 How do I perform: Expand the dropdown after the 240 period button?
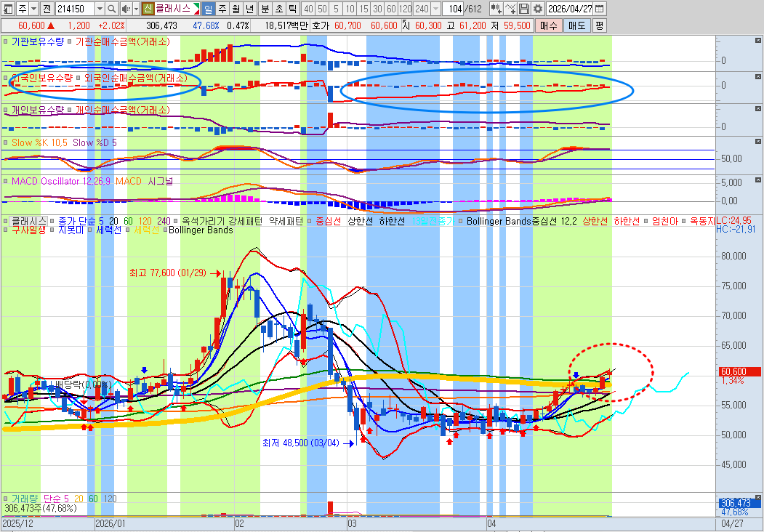click(435, 9)
